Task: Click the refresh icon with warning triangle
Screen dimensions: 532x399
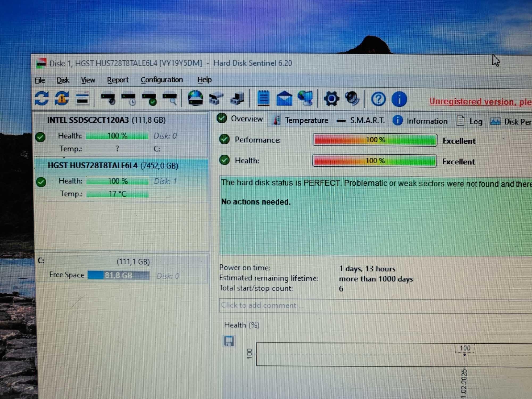Action: pos(62,98)
